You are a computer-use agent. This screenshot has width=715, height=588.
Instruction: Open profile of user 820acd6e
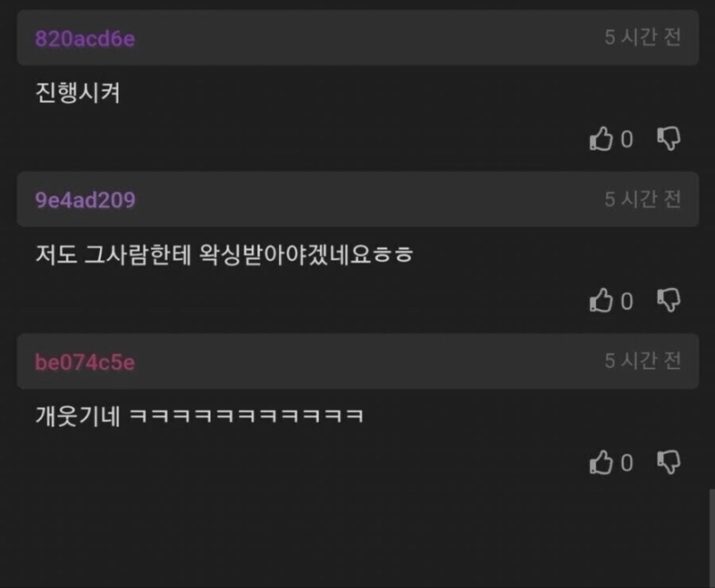pos(85,38)
